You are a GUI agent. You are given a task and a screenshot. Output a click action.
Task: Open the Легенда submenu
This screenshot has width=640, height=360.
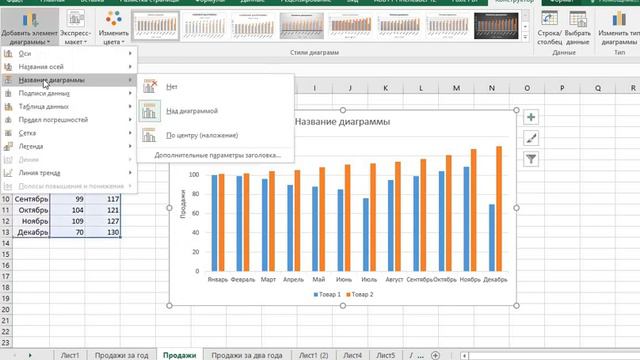[69, 146]
